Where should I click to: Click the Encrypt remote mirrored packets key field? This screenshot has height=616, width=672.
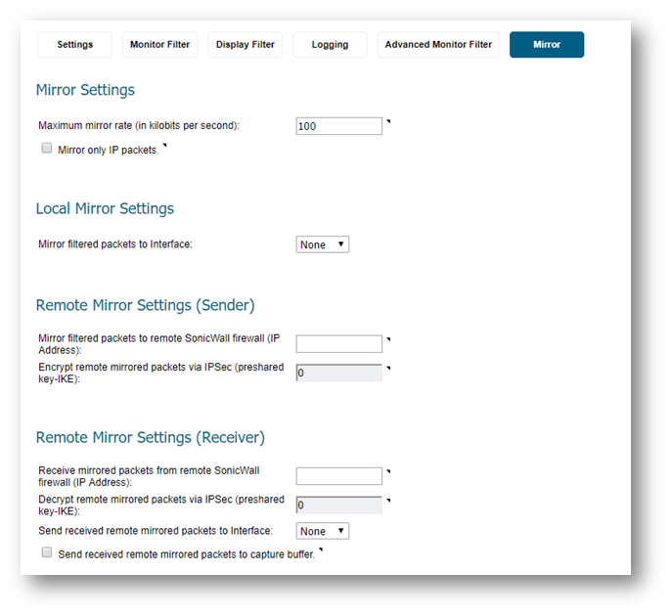coord(339,373)
